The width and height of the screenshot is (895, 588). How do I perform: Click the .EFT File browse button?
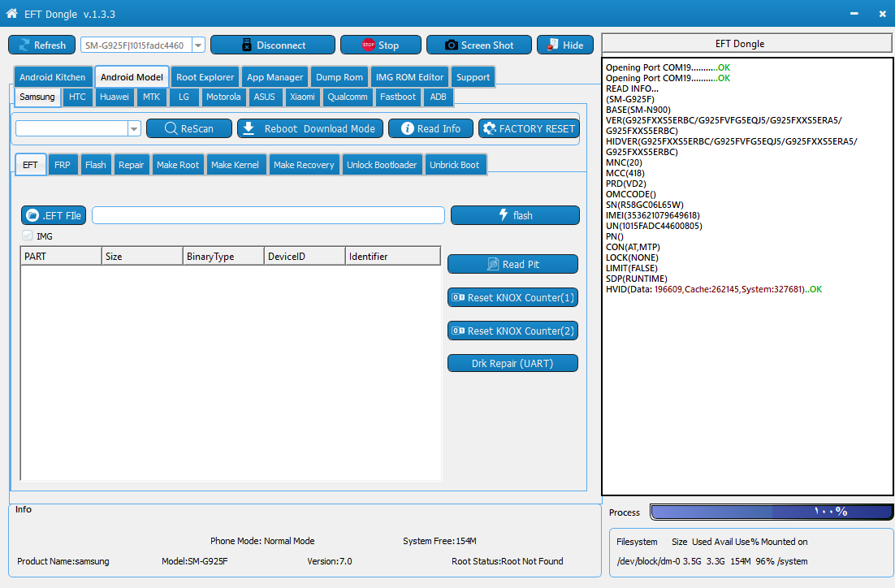click(54, 215)
